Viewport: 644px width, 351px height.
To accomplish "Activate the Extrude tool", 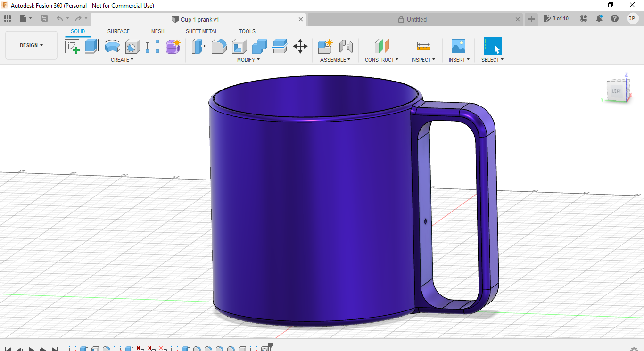I will click(91, 46).
